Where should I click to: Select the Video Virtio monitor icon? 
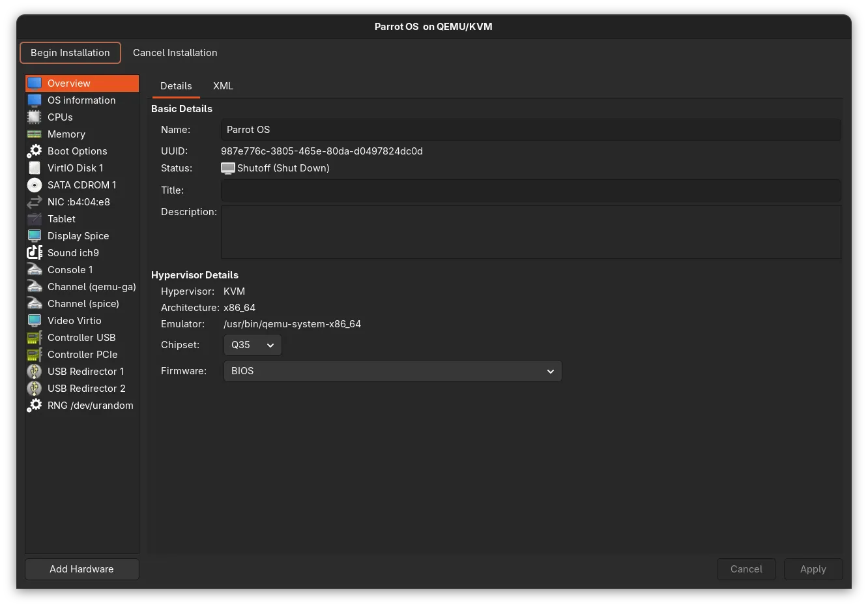point(35,321)
